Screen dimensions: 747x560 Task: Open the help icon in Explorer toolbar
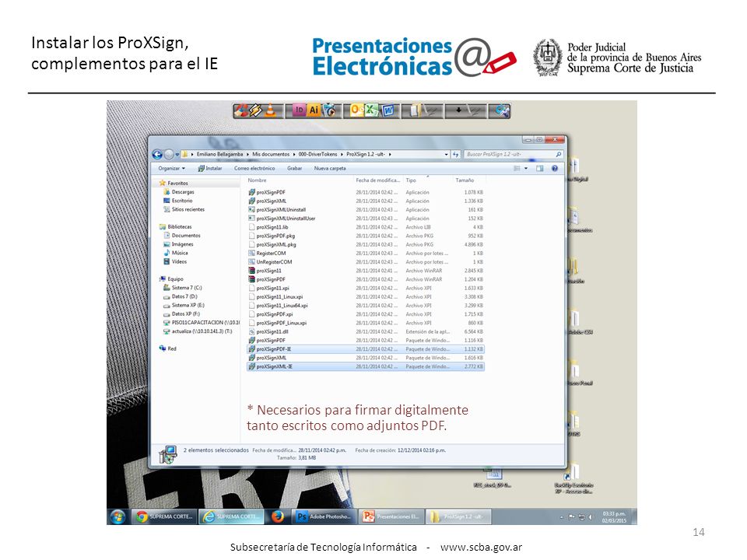(x=555, y=168)
